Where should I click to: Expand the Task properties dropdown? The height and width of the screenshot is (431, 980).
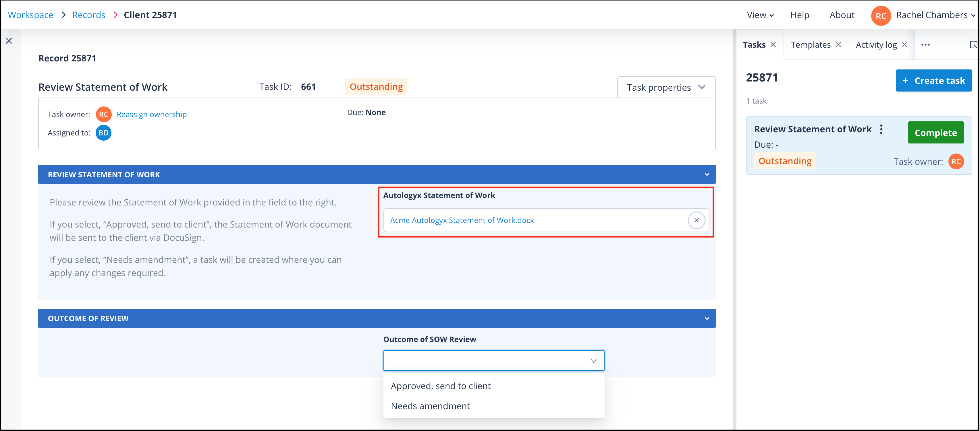(x=666, y=88)
